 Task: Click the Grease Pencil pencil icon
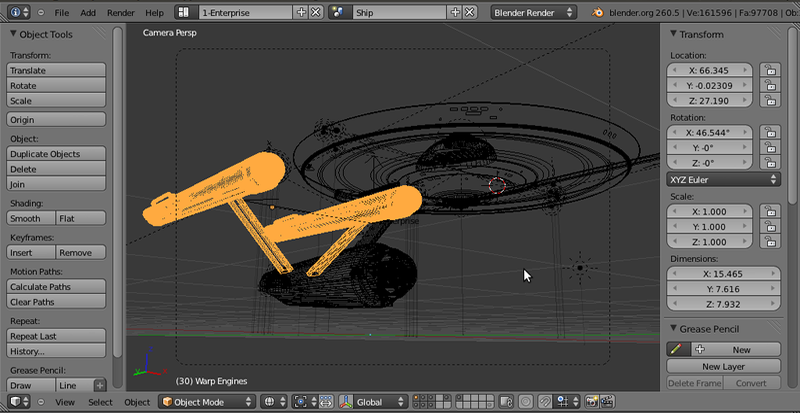coord(677,350)
